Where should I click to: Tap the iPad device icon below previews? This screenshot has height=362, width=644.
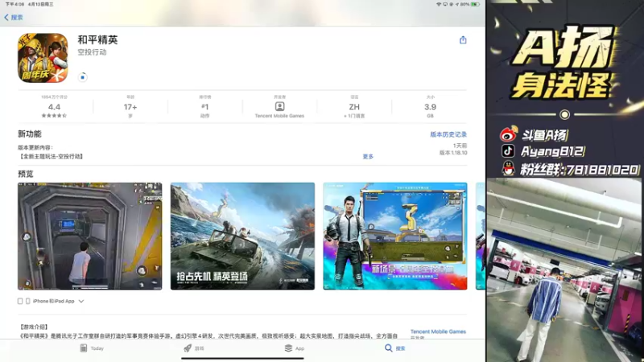coord(19,301)
